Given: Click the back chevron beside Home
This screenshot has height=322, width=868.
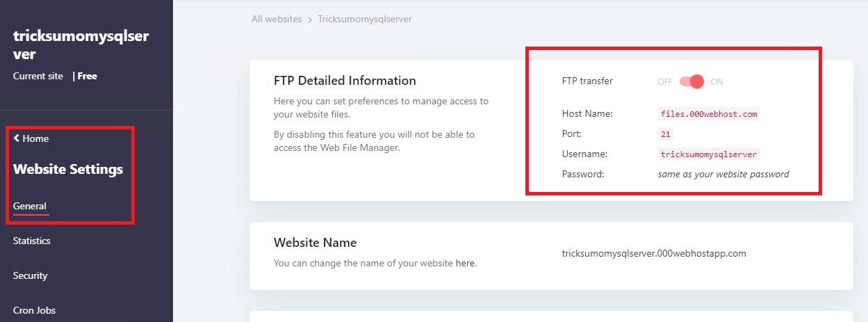Looking at the screenshot, I should pyautogui.click(x=17, y=138).
